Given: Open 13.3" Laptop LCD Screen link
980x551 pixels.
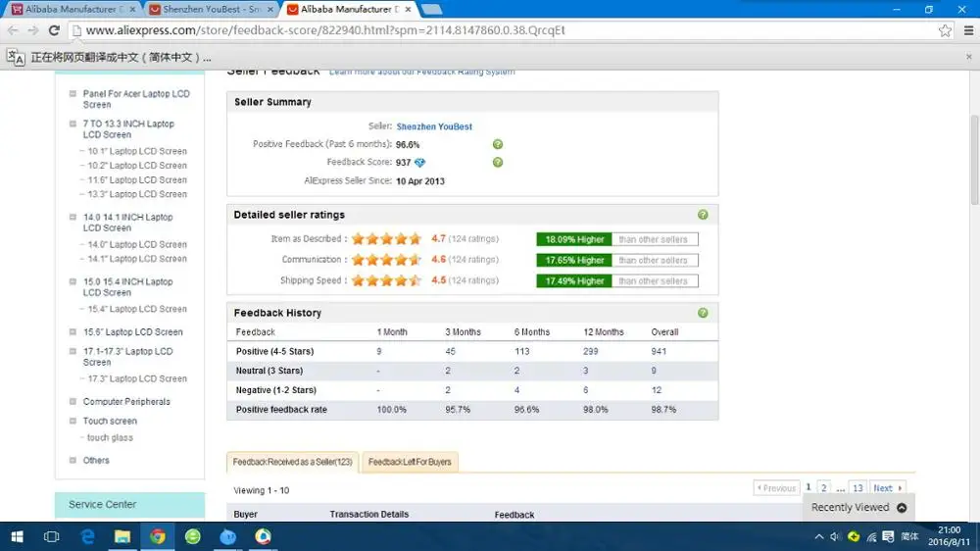Looking at the screenshot, I should [137, 194].
